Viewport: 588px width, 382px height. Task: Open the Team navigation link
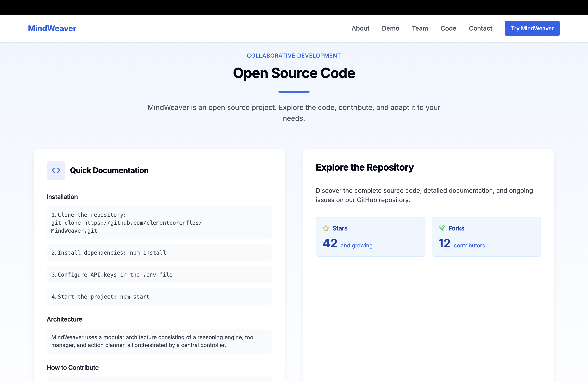420,28
